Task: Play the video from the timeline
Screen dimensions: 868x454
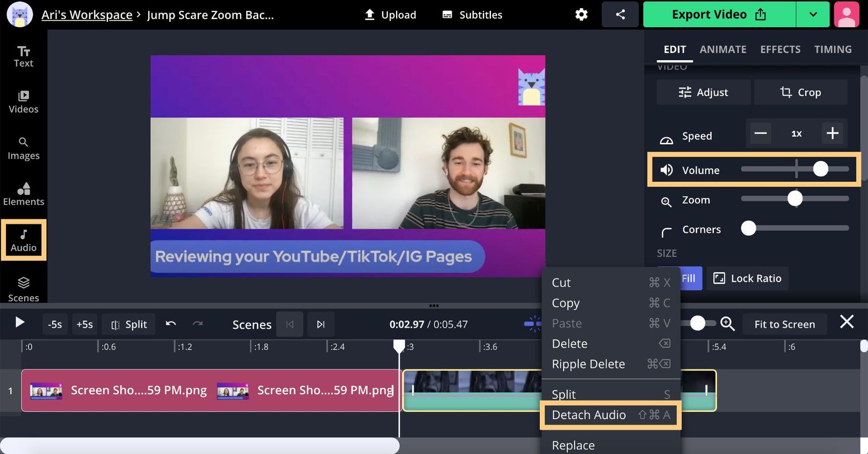Action: (x=20, y=323)
